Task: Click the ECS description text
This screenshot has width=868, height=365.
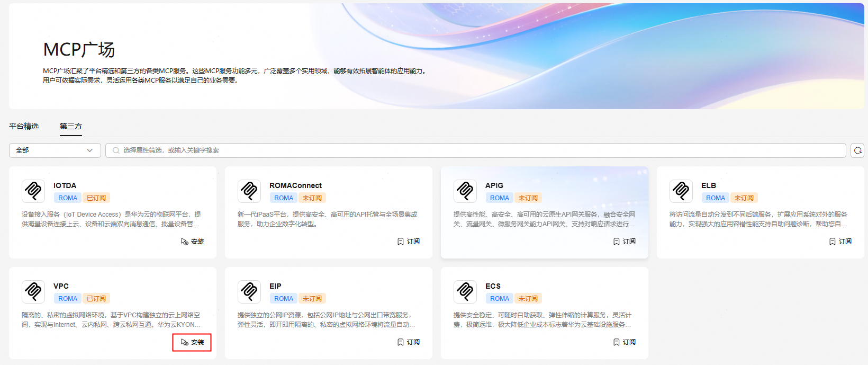Action: 543,320
